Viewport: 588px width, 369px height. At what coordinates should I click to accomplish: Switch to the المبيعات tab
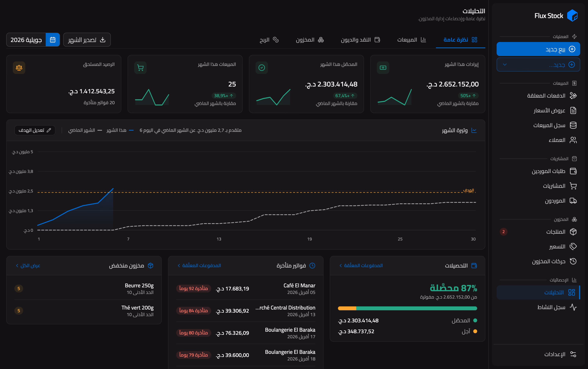click(411, 40)
